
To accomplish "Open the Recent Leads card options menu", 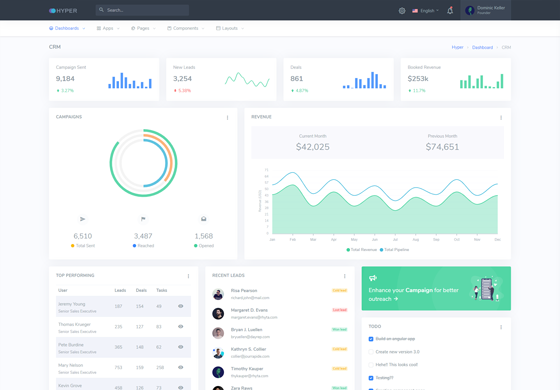I will click(345, 276).
